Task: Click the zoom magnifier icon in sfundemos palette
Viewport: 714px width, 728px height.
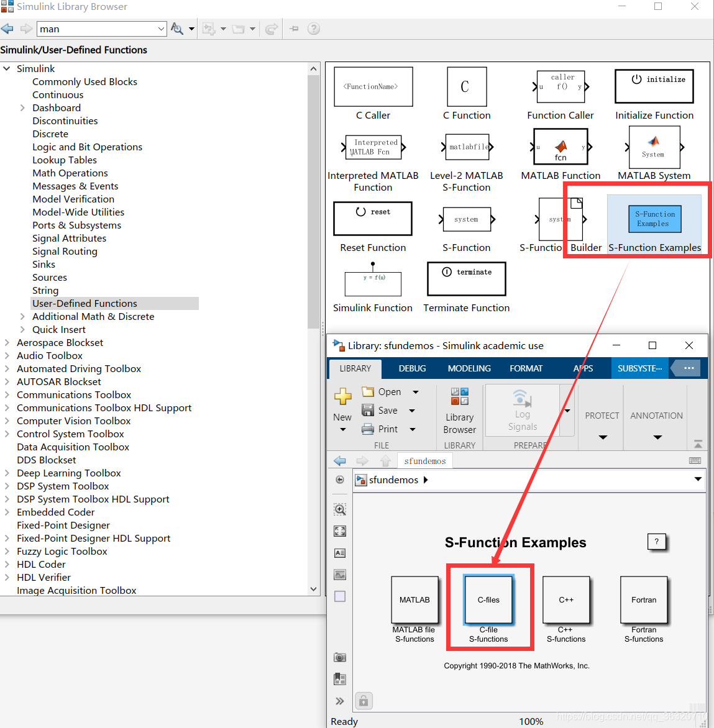Action: point(340,509)
